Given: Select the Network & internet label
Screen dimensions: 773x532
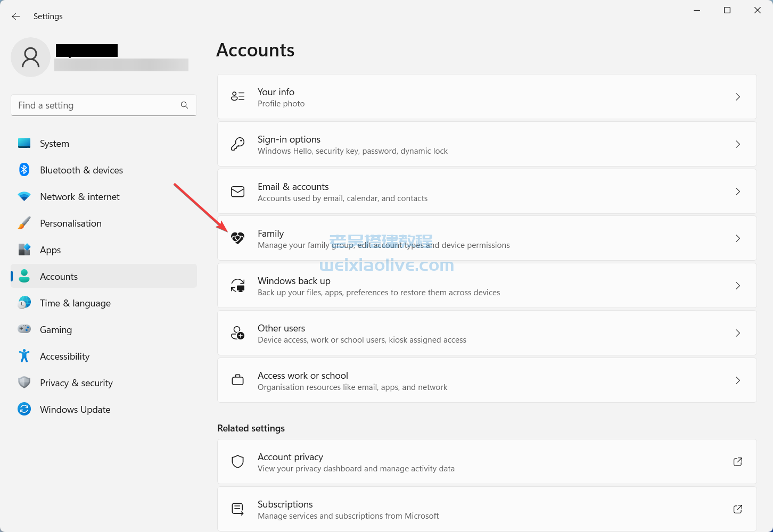Looking at the screenshot, I should click(80, 197).
